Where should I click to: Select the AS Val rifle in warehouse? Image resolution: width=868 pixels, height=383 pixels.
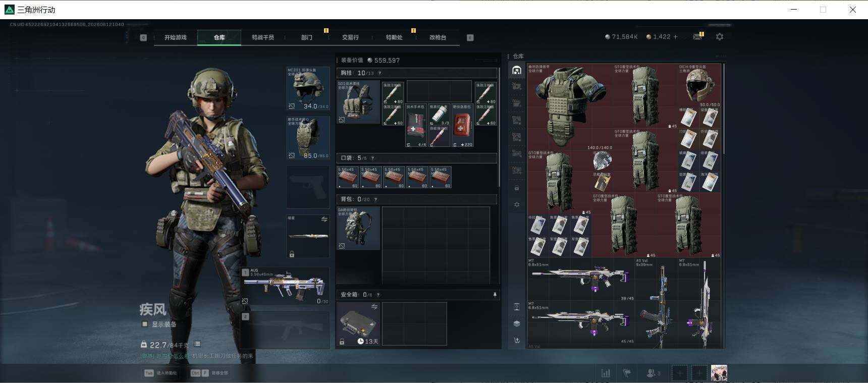click(656, 303)
